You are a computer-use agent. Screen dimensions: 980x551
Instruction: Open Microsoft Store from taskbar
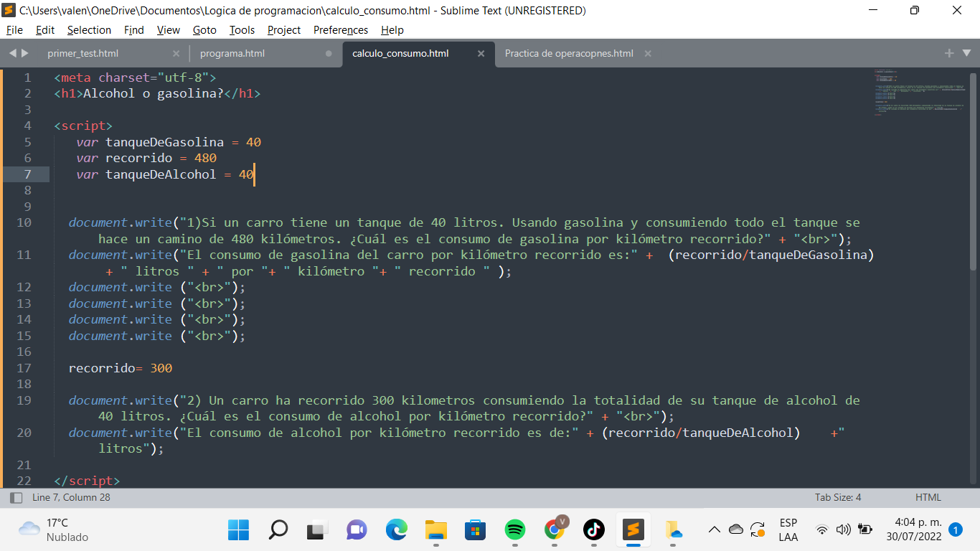(475, 530)
